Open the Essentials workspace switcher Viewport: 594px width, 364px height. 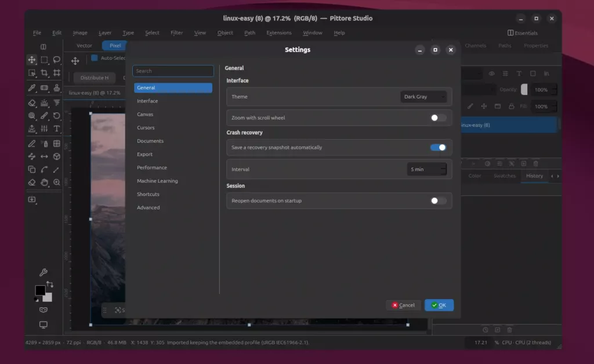pyautogui.click(x=523, y=33)
